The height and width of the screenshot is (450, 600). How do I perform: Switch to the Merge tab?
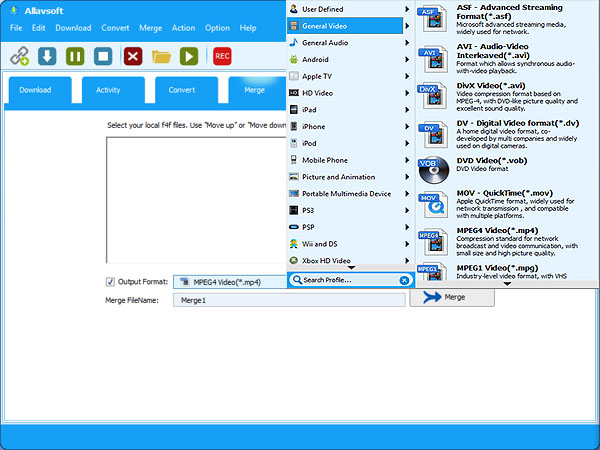257,90
